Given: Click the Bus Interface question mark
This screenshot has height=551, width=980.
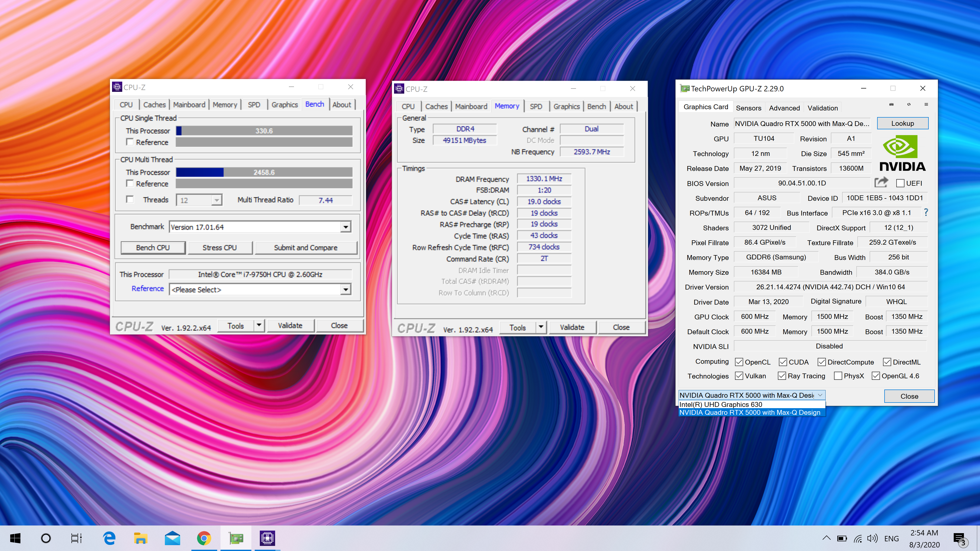Looking at the screenshot, I should pyautogui.click(x=926, y=212).
